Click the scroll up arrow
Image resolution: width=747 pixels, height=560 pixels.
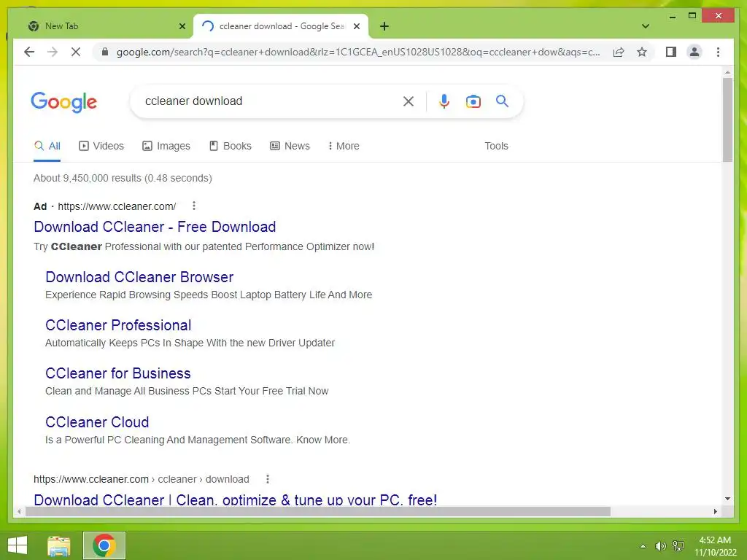point(727,72)
